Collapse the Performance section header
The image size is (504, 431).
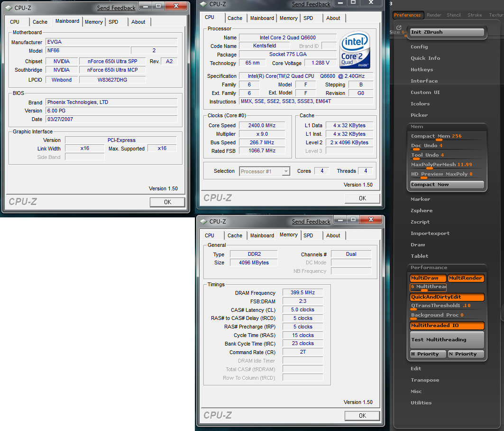[429, 267]
